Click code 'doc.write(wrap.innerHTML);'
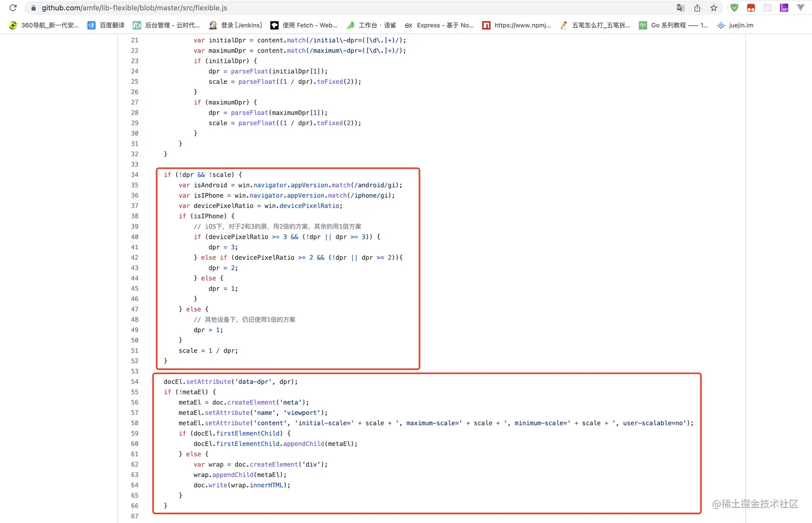This screenshot has height=523, width=812. pyautogui.click(x=242, y=485)
